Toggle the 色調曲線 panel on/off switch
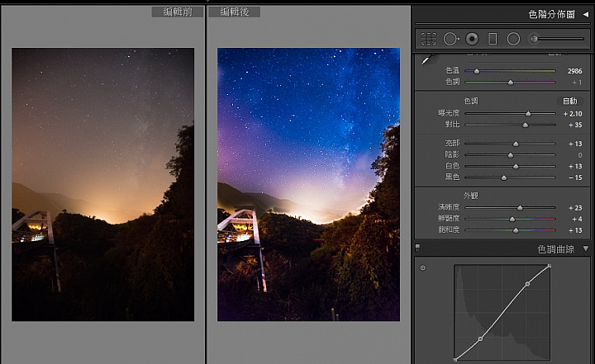Screen dimensions: 595x364 [x=417, y=248]
